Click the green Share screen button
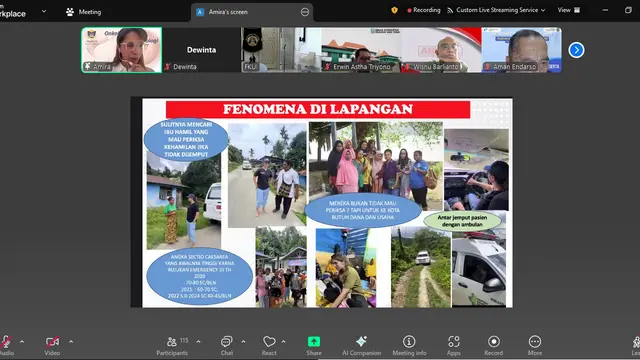 point(314,345)
